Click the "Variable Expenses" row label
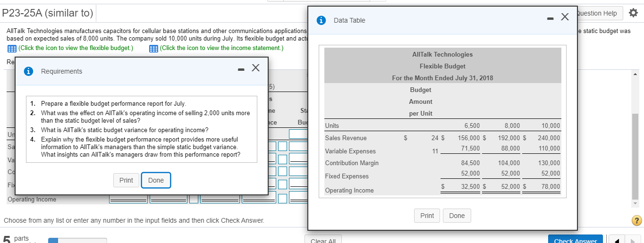The height and width of the screenshot is (243, 644). click(350, 151)
